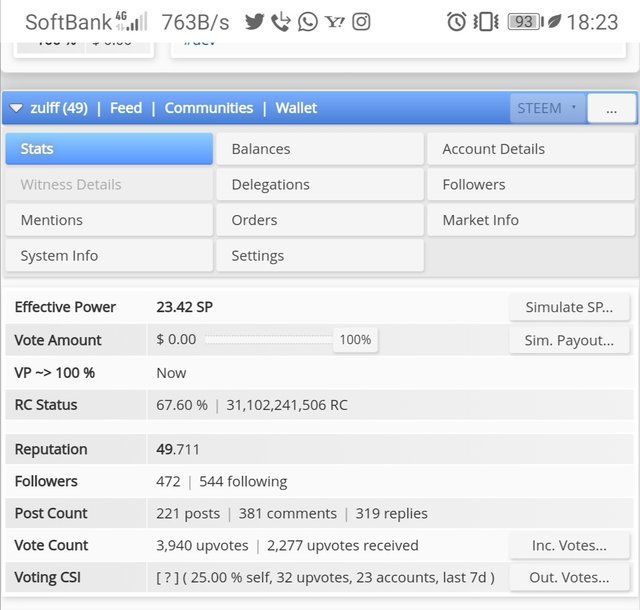Image resolution: width=640 pixels, height=610 pixels.
Task: Tap the alarm clock icon
Action: (x=456, y=22)
